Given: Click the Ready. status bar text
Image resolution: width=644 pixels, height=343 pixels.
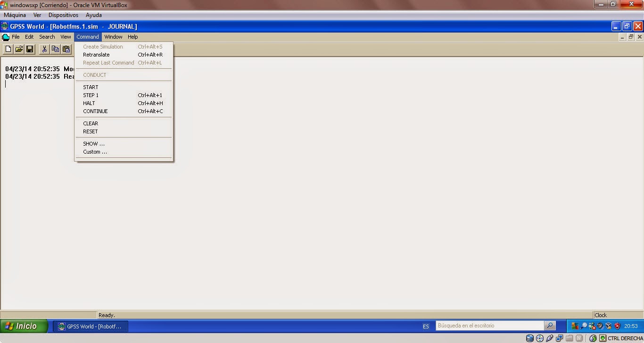Looking at the screenshot, I should [107, 315].
